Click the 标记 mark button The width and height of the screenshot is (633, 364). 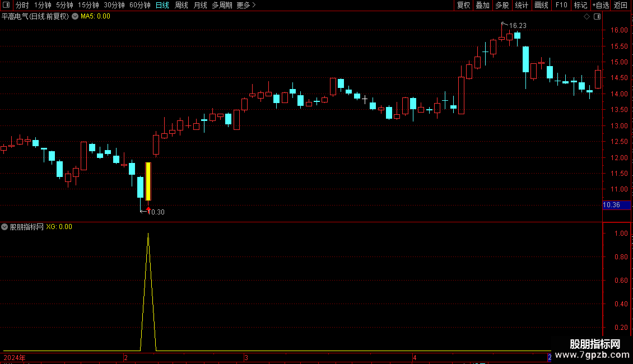pos(580,5)
